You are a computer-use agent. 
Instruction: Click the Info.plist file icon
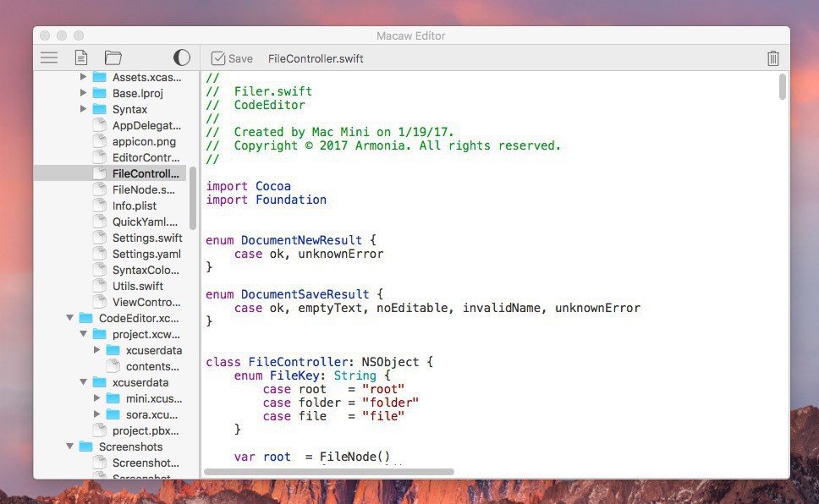(100, 205)
